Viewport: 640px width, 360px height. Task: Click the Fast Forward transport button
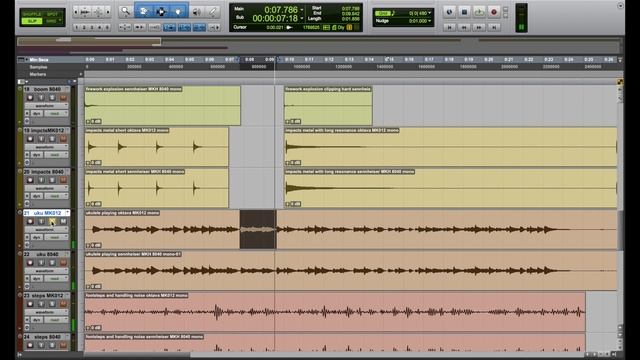pyautogui.click(x=479, y=27)
